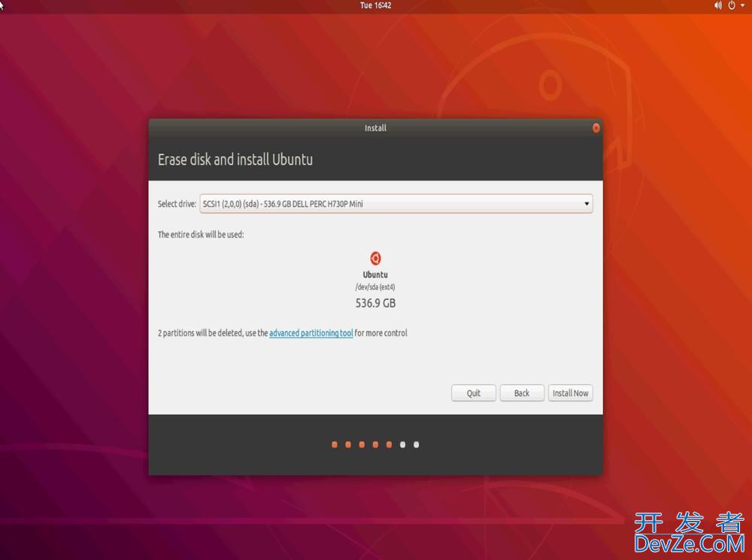Click the /dev/sda (ext4) label
This screenshot has width=752, height=560.
(375, 286)
